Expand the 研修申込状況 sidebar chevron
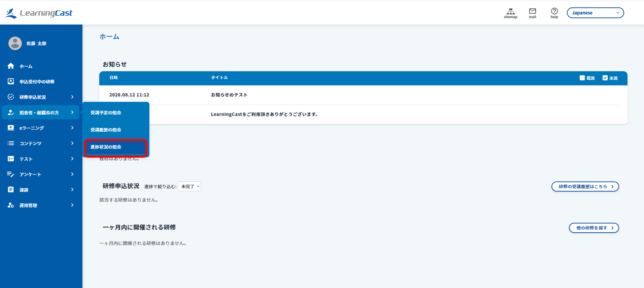 coord(72,97)
